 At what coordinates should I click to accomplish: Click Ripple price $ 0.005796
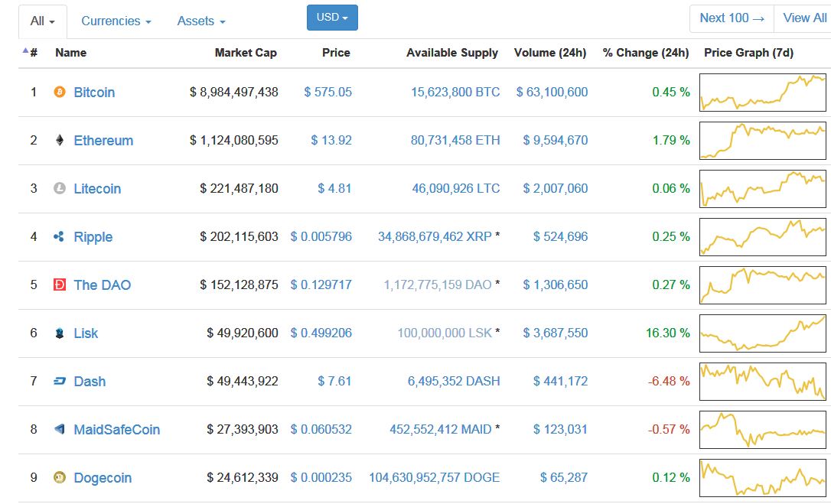(321, 237)
